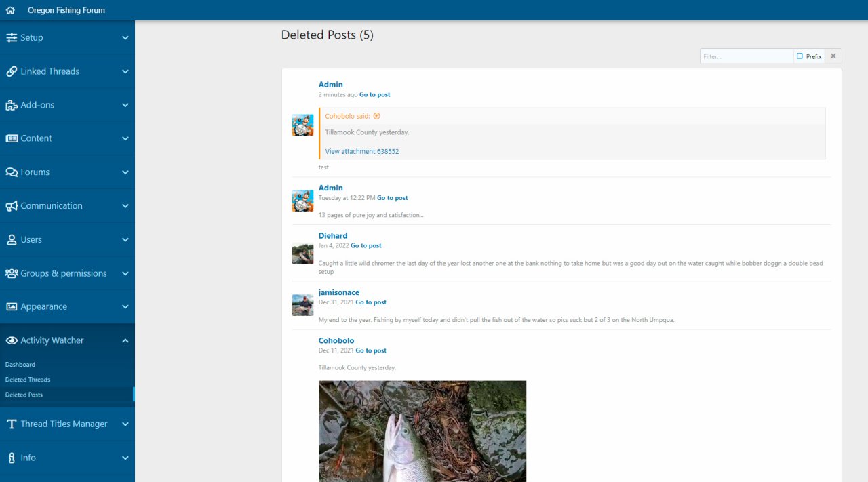Click the Filter text input field
The height and width of the screenshot is (482, 868).
coord(746,56)
